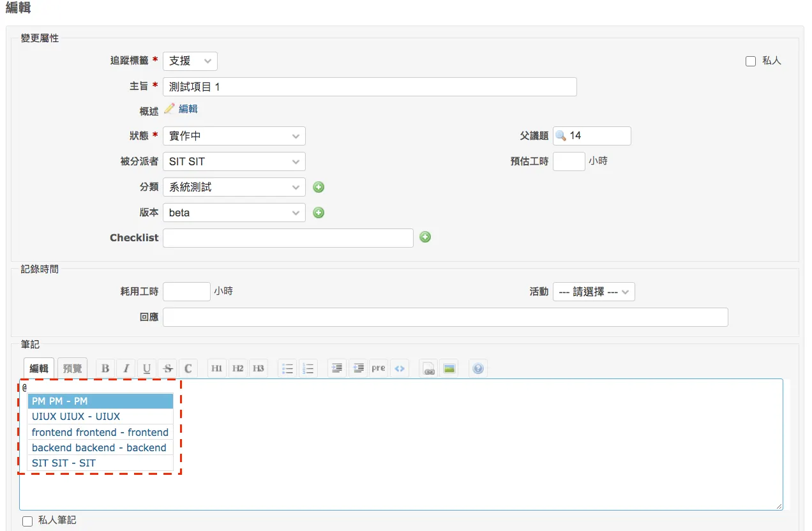Add new category with green plus
This screenshot has width=812, height=531.
click(x=319, y=187)
